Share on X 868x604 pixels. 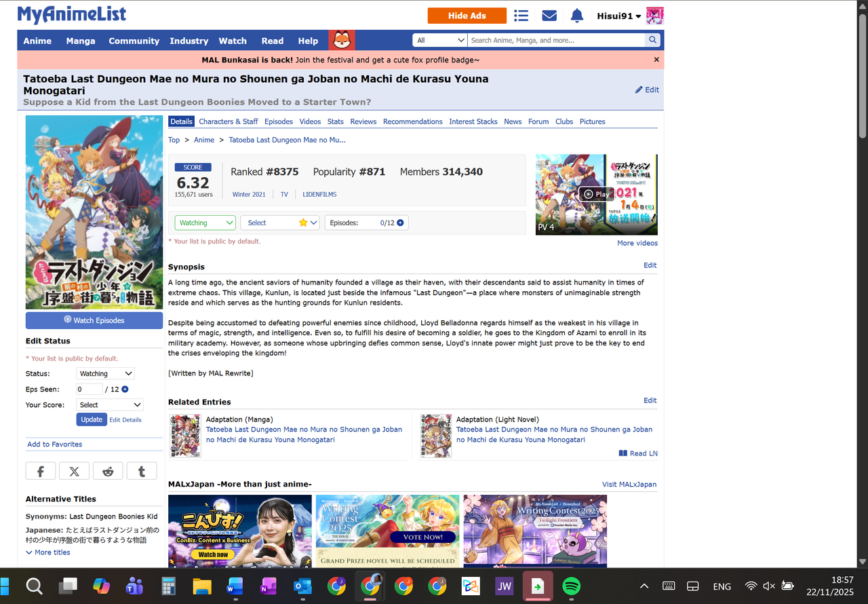[74, 471]
